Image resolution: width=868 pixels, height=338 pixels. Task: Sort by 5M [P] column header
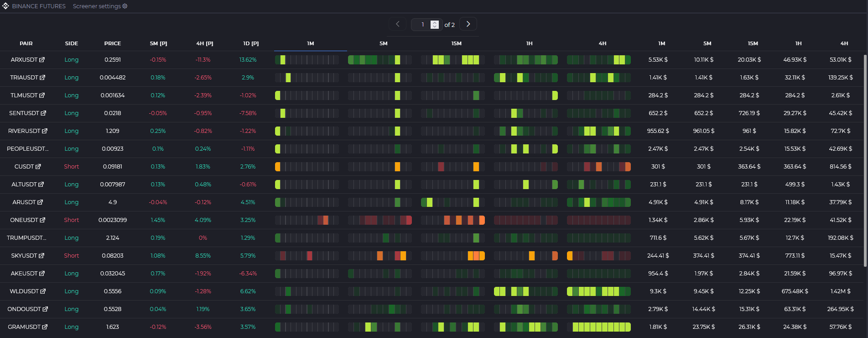point(158,43)
